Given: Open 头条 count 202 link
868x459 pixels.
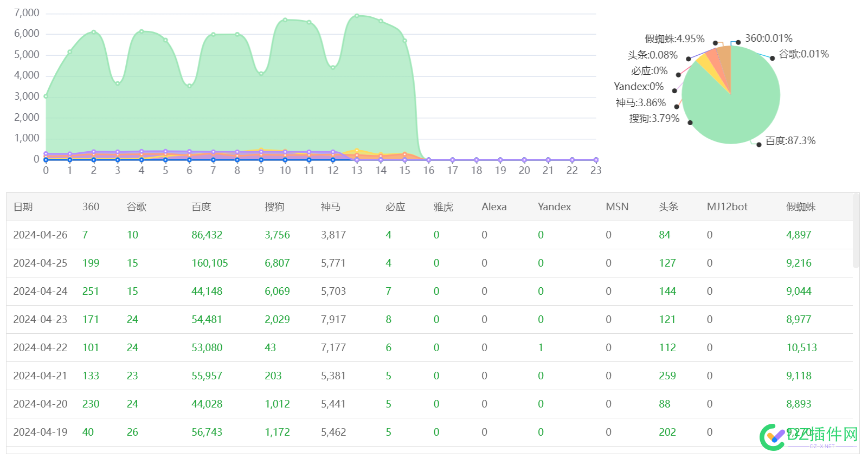Looking at the screenshot, I should pos(667,432).
